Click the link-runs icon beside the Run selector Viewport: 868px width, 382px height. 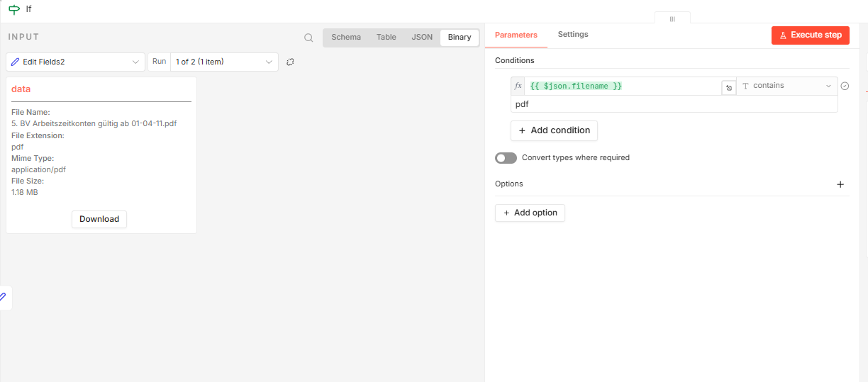point(290,62)
